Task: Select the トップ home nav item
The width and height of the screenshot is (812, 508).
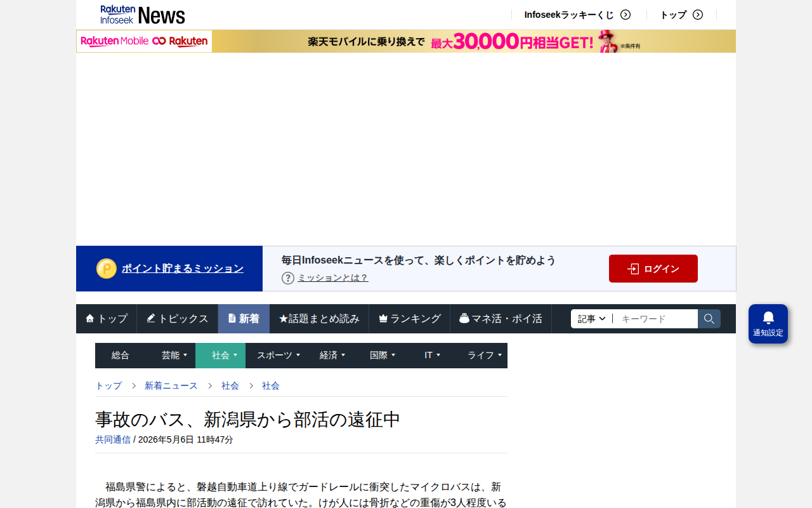Action: point(107,319)
